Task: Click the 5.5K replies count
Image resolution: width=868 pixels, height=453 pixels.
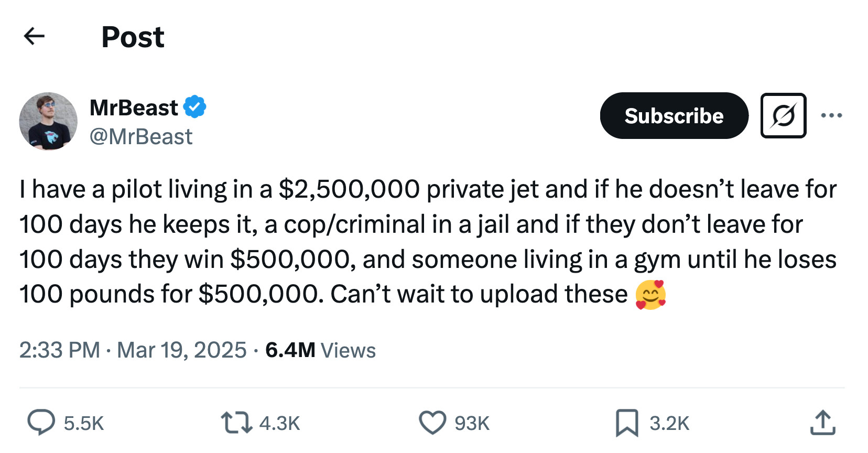Action: (84, 423)
